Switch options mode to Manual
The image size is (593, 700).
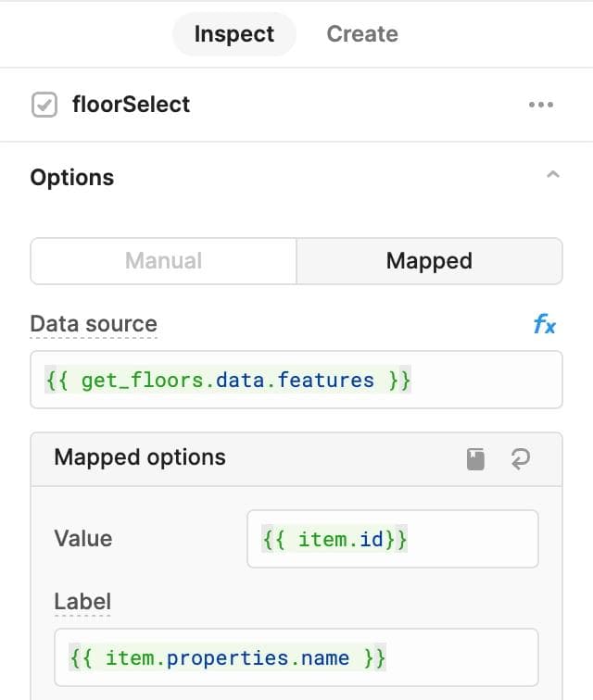click(x=163, y=261)
